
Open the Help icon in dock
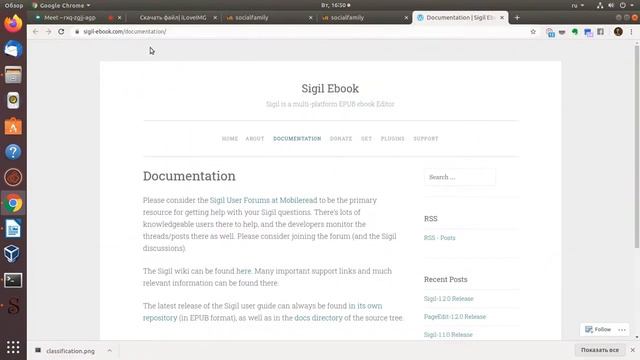13,152
